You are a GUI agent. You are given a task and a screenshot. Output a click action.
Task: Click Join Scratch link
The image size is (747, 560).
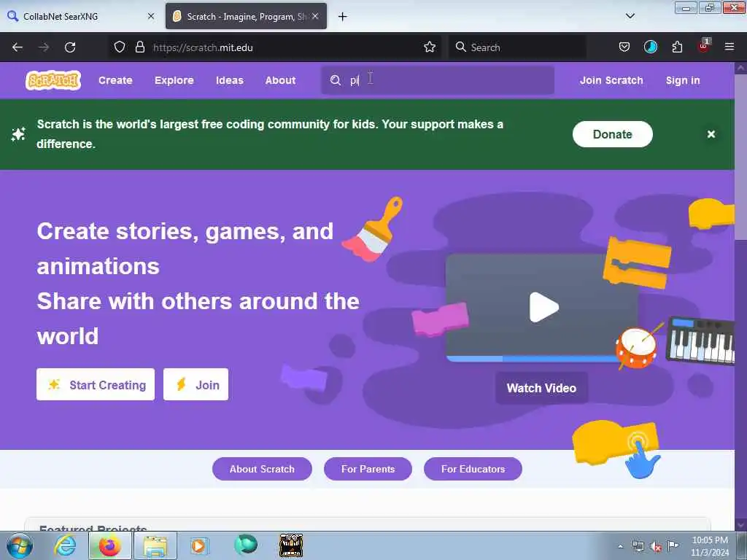[x=611, y=80]
